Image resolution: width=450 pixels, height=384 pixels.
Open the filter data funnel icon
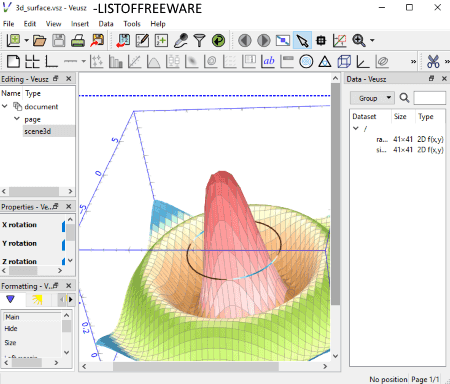click(199, 41)
